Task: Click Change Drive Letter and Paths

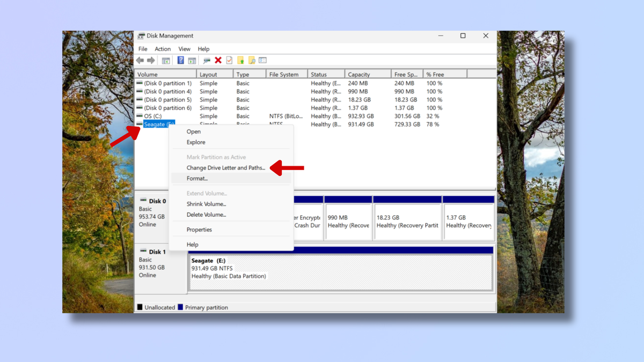Action: (x=225, y=167)
